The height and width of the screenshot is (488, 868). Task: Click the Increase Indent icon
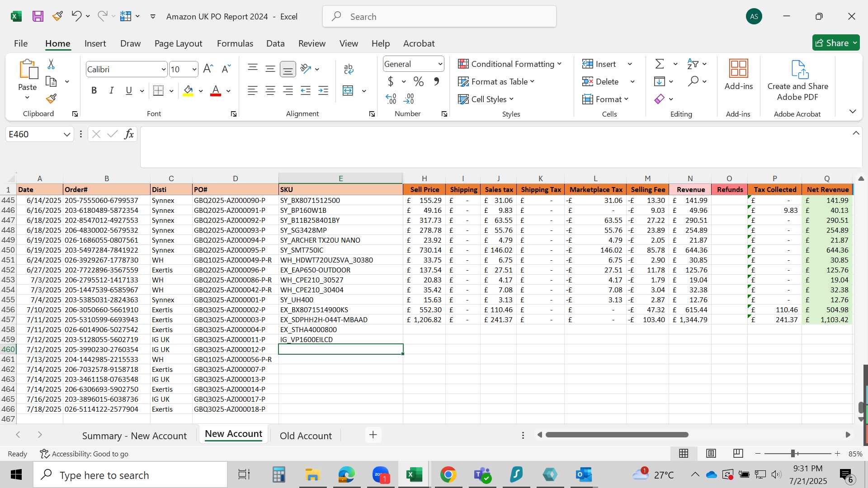click(x=323, y=90)
